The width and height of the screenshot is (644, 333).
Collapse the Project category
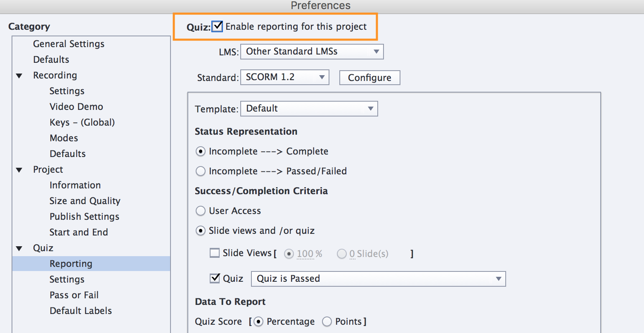pyautogui.click(x=19, y=169)
